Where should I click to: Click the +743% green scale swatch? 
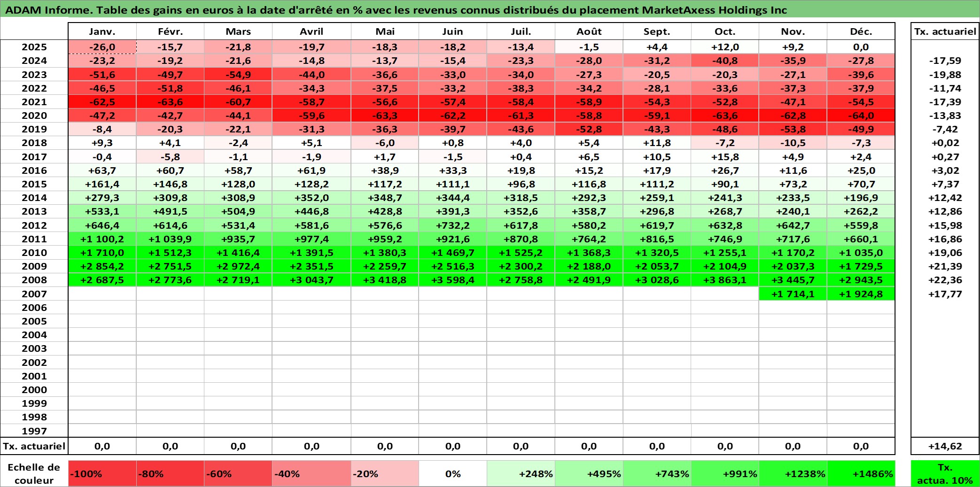(x=657, y=473)
